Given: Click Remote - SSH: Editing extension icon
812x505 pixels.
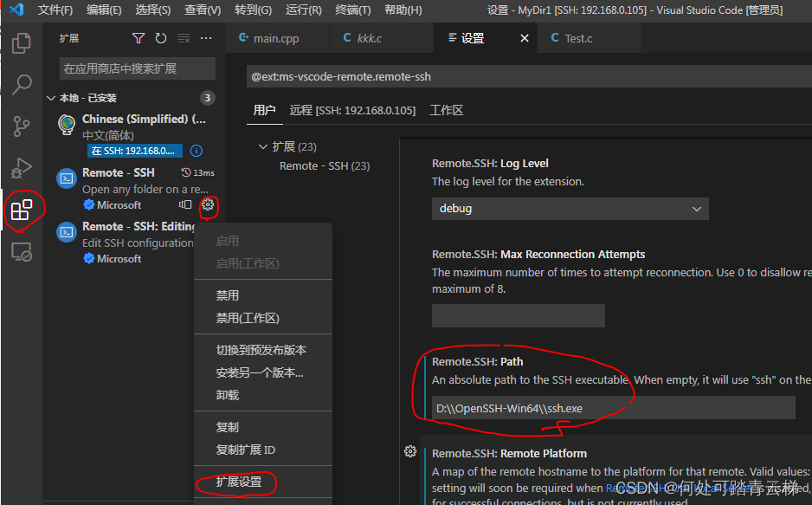Looking at the screenshot, I should point(67,232).
